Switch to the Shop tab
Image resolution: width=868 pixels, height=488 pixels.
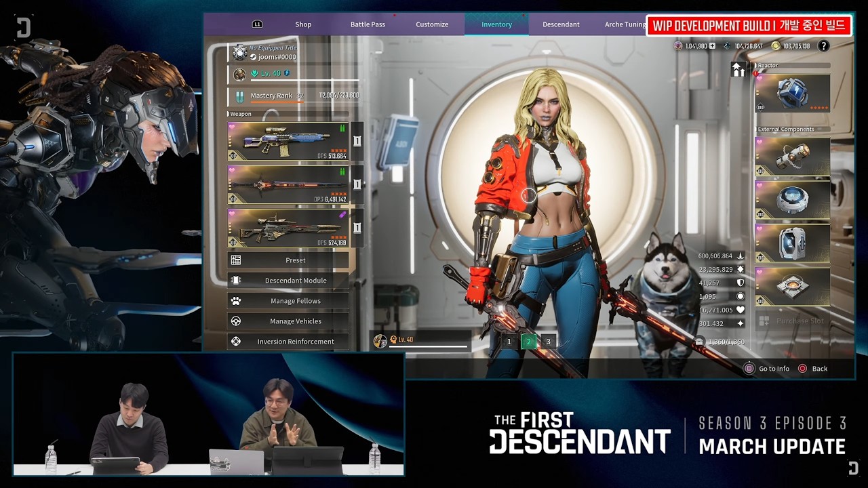(x=303, y=24)
